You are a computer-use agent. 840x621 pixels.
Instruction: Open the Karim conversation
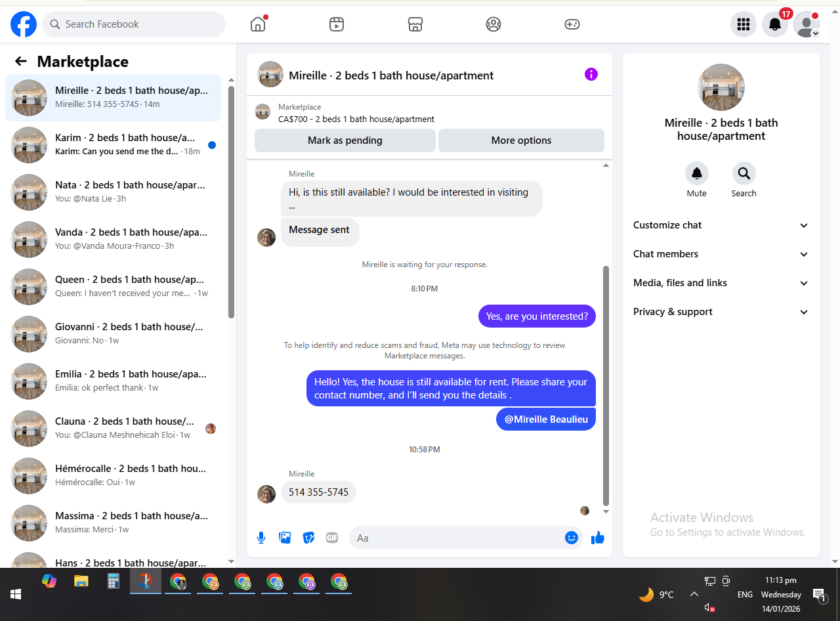[113, 145]
